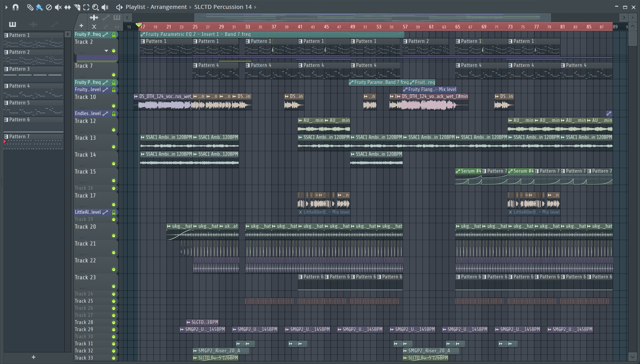The width and height of the screenshot is (640, 364).
Task: Click the horizontal overview scrollbar thumb
Action: pos(372,18)
